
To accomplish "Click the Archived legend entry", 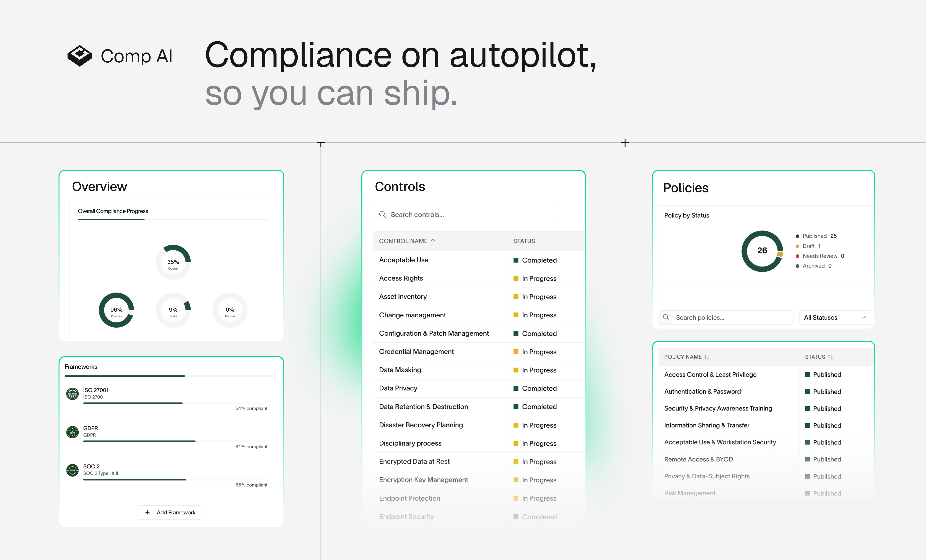I will [814, 266].
